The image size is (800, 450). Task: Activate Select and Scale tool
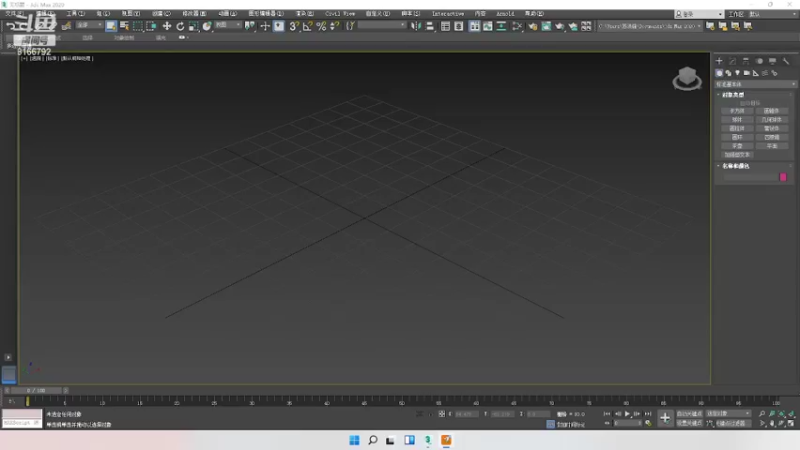point(193,26)
